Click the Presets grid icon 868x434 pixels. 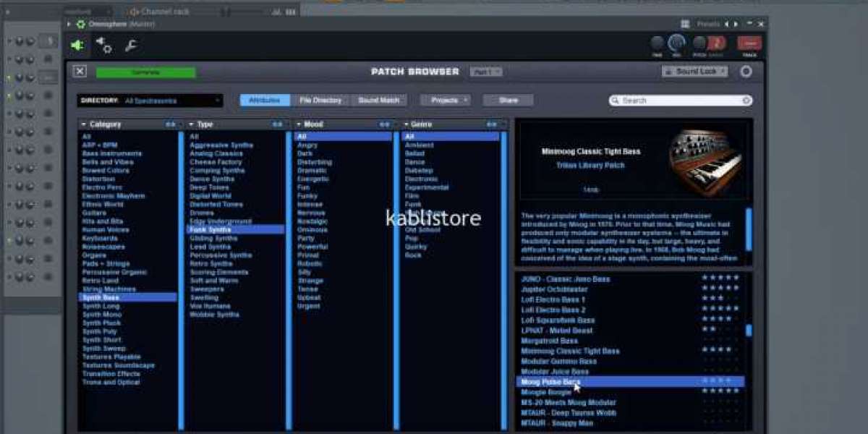point(686,24)
